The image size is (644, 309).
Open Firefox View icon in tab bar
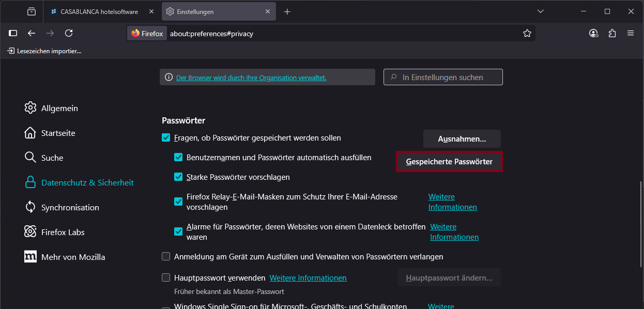point(32,11)
